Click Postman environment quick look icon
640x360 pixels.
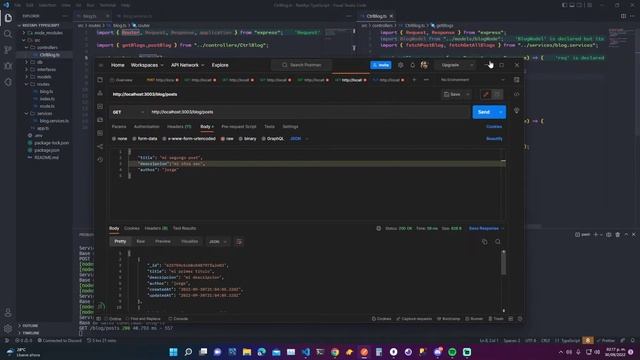click(516, 80)
